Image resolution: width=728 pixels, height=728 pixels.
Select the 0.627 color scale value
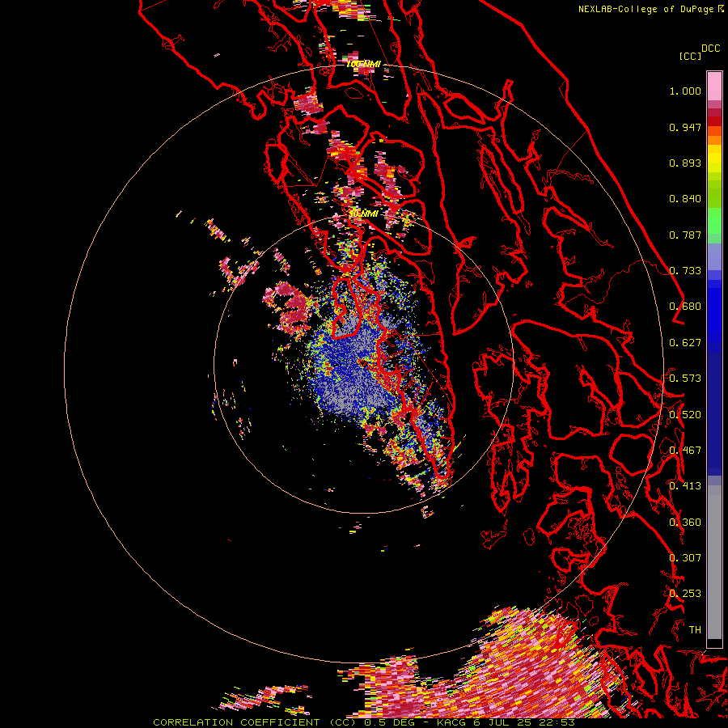685,343
